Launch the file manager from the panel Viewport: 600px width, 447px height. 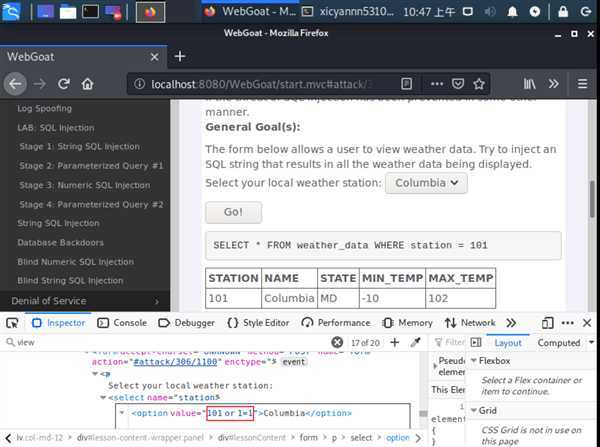[x=68, y=12]
